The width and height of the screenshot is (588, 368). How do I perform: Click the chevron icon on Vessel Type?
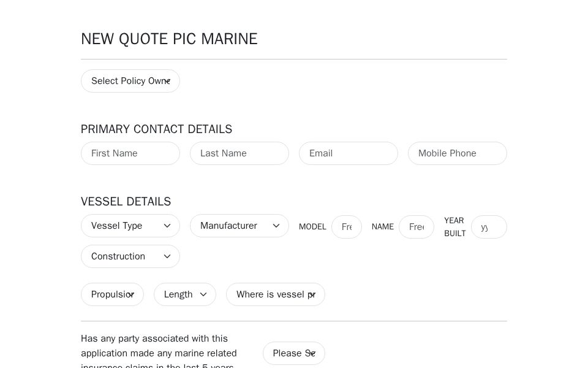coord(167,226)
